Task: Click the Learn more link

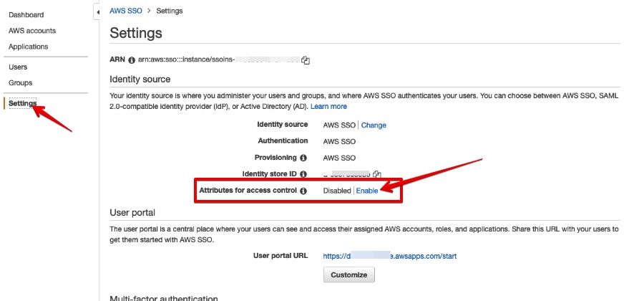Action: (x=328, y=107)
